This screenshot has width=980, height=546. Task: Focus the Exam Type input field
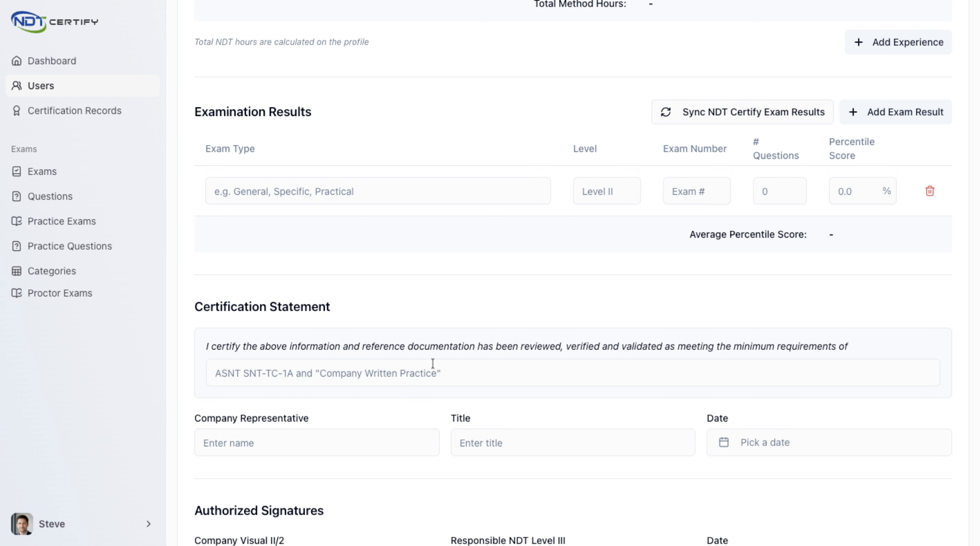pos(378,191)
